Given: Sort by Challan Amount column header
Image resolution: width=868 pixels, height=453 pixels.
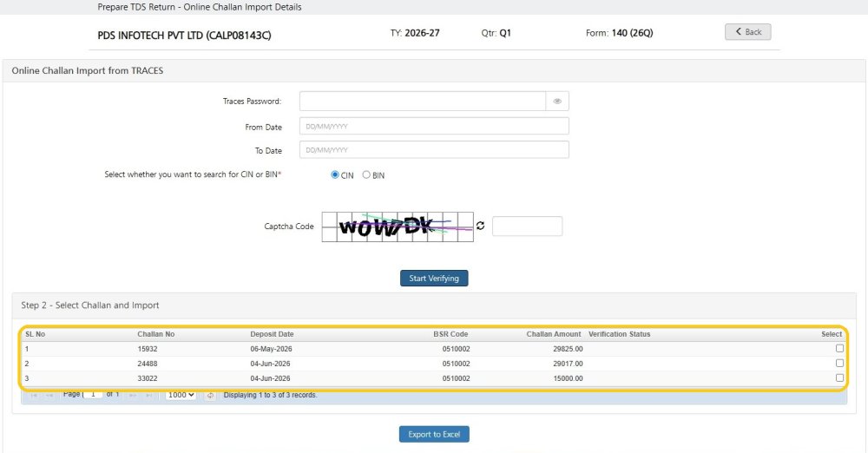Looking at the screenshot, I should [554, 334].
